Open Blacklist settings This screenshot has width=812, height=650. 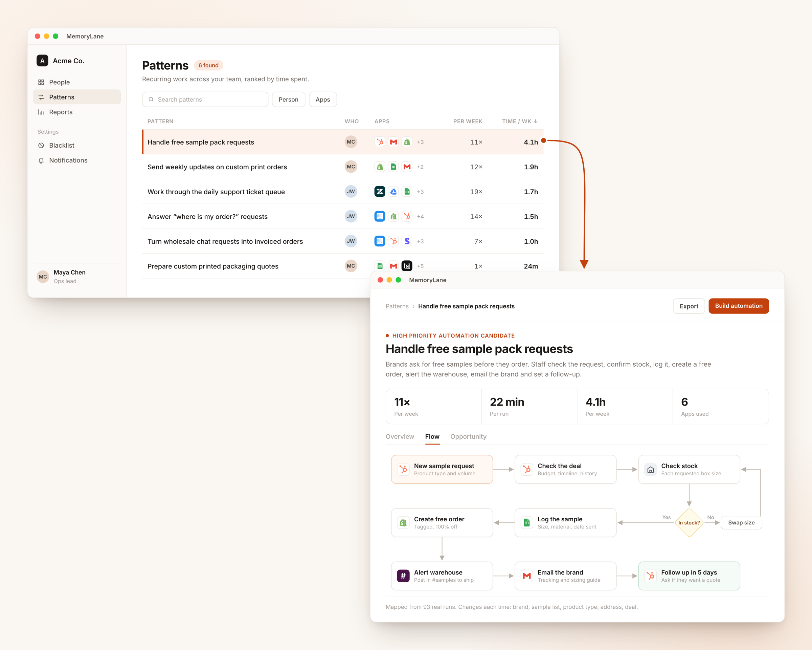77,146
